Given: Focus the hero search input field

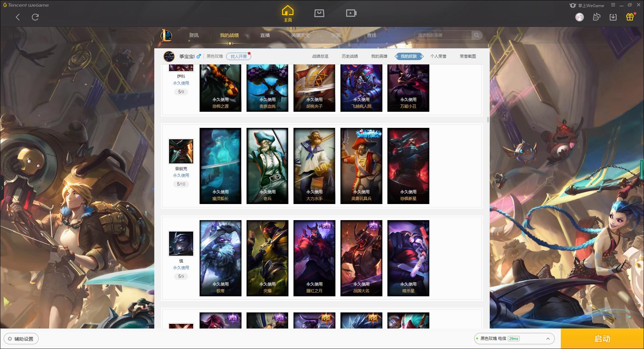Looking at the screenshot, I should point(443,35).
